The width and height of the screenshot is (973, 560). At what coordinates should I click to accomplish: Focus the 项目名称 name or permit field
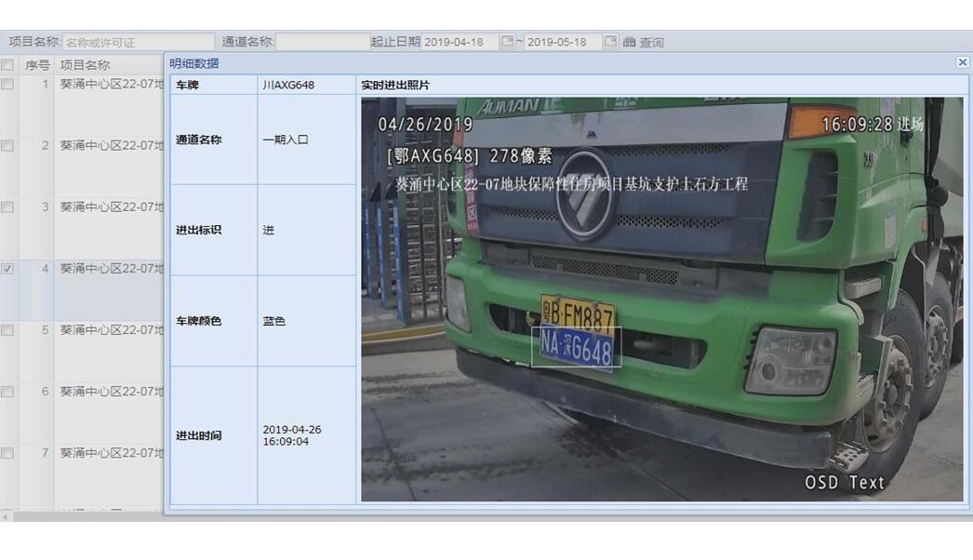click(139, 42)
